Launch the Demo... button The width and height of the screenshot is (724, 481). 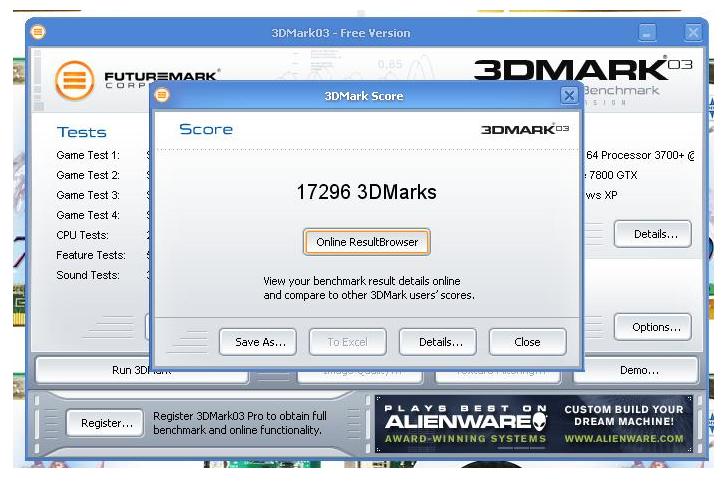636,370
